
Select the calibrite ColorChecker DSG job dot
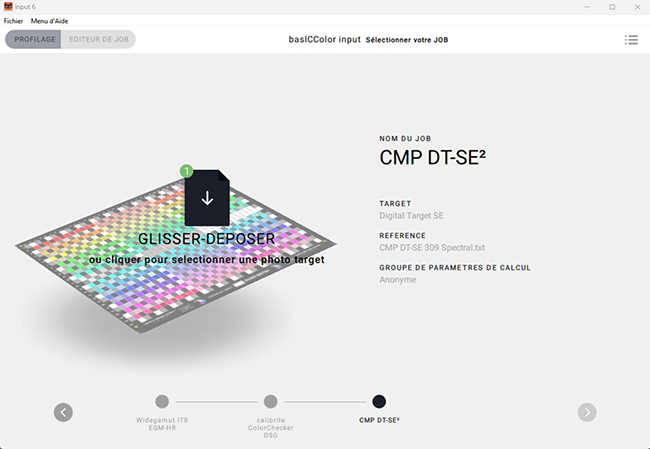coord(271,401)
